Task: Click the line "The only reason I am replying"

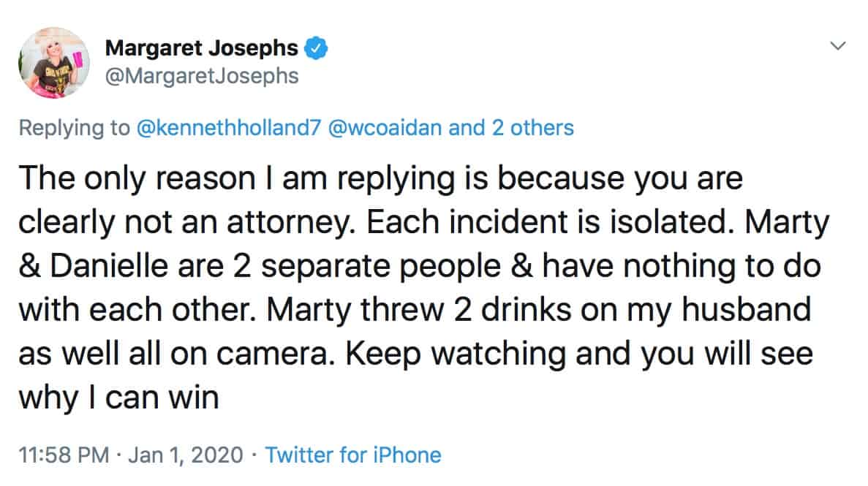Action: [x=236, y=179]
